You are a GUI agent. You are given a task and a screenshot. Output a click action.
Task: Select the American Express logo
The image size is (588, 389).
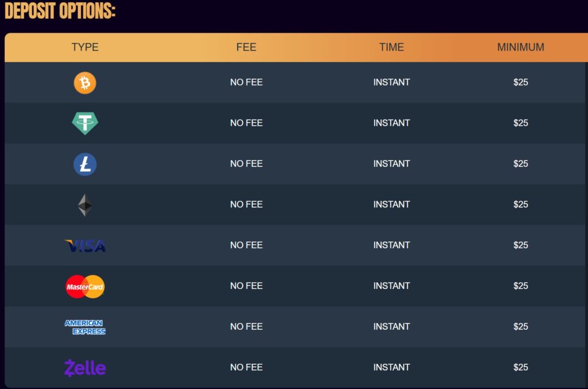[85, 327]
